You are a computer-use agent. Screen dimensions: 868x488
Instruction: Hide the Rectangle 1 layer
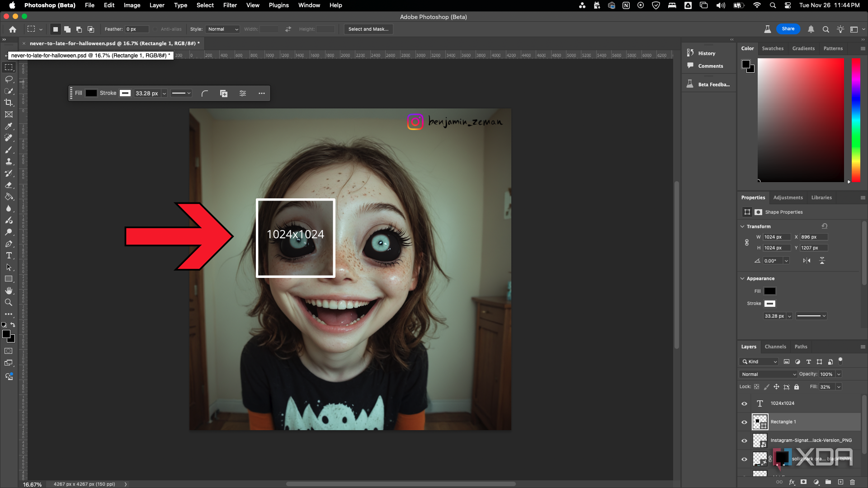click(744, 422)
